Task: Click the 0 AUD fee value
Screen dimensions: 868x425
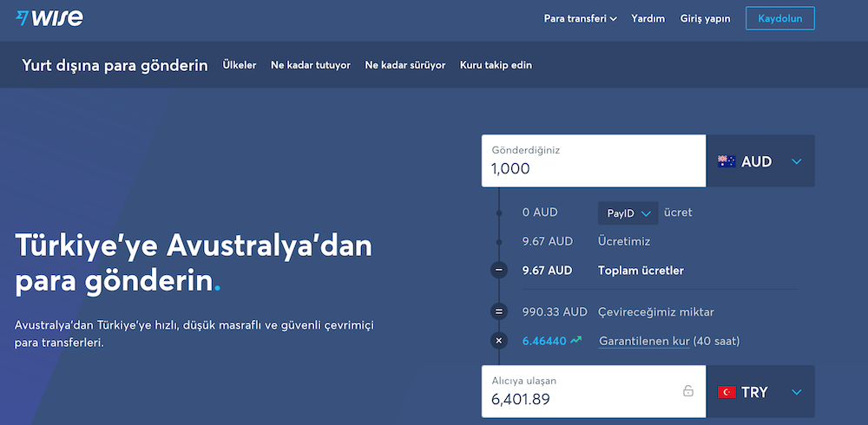Action: pyautogui.click(x=540, y=212)
